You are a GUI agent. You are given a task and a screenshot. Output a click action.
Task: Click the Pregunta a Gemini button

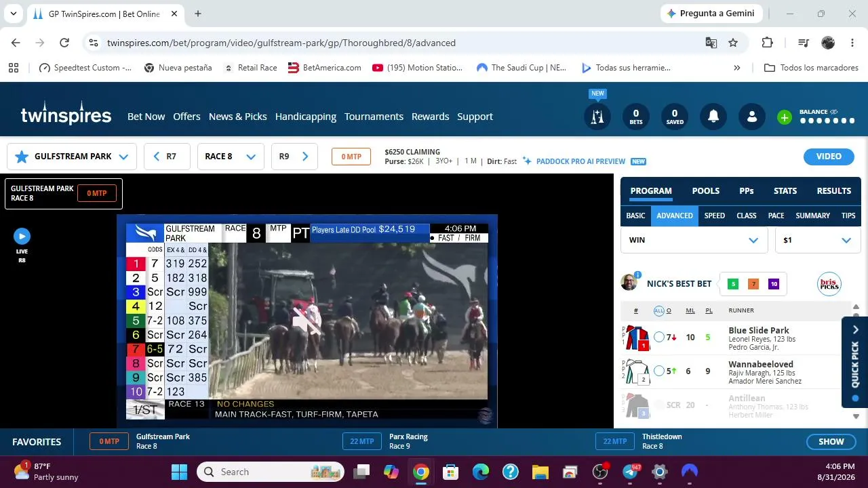(711, 14)
